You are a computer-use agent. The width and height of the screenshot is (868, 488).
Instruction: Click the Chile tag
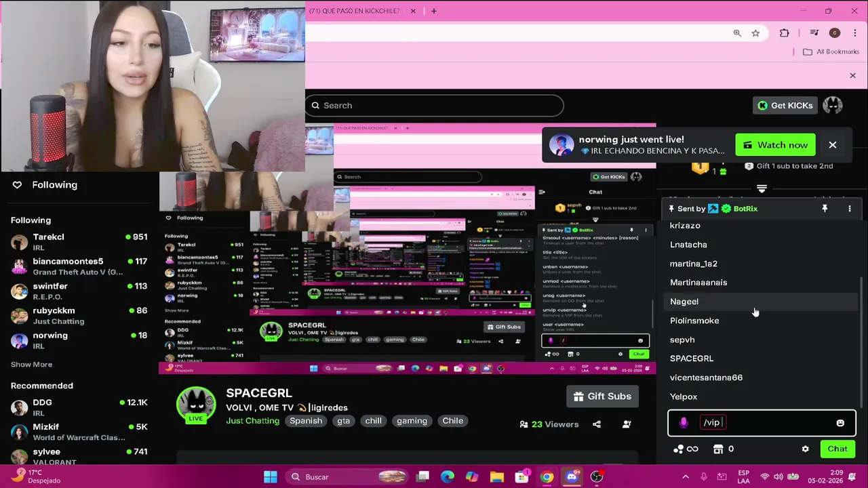coord(452,421)
